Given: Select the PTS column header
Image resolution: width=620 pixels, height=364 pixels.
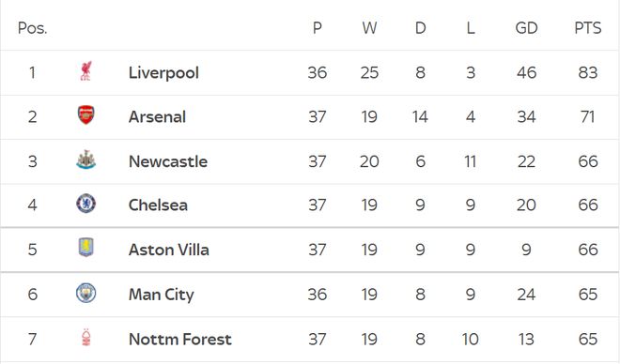Looking at the screenshot, I should (588, 28).
